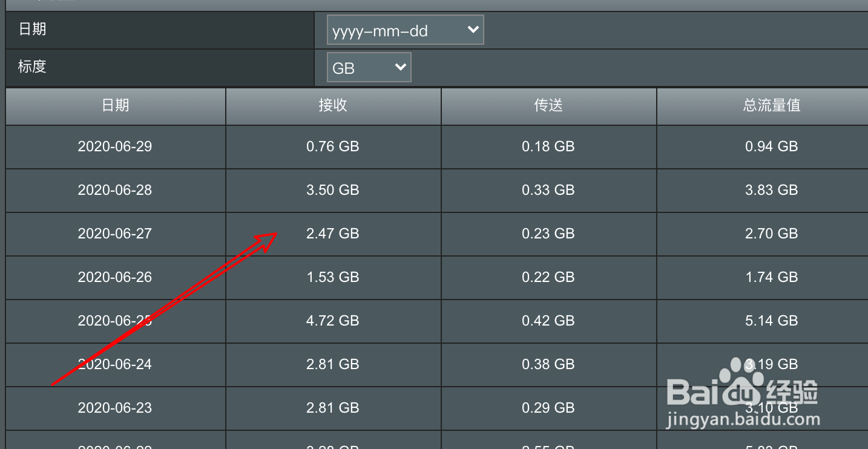The height and width of the screenshot is (449, 868).
Task: Click the 3.50 GB received cell
Action: tap(333, 190)
